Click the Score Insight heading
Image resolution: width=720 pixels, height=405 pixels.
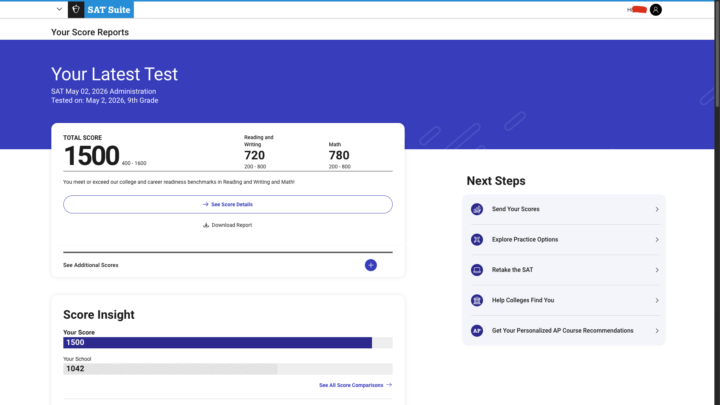(x=99, y=315)
